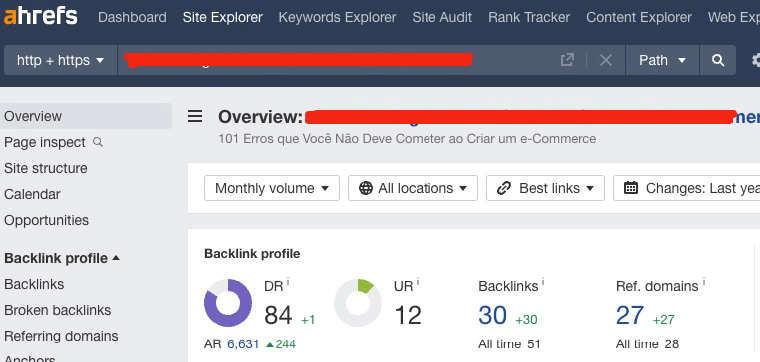Clear the URL with the X icon
This screenshot has height=362, width=760.
[606, 60]
